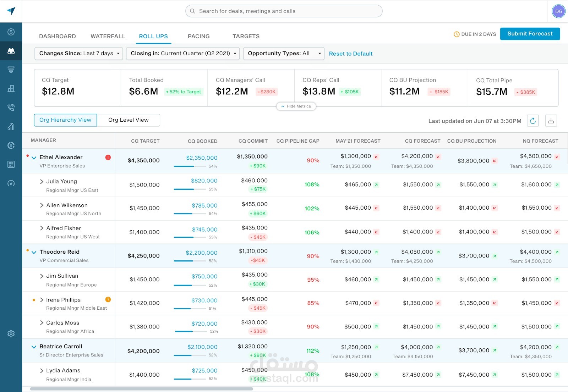Expand Jim Sullivan's row

[42, 276]
